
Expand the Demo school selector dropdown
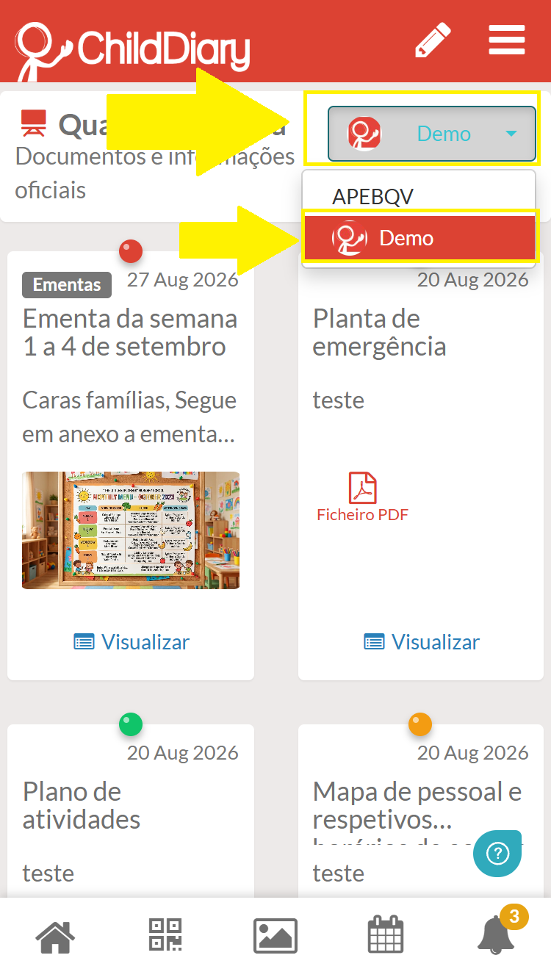coord(432,134)
